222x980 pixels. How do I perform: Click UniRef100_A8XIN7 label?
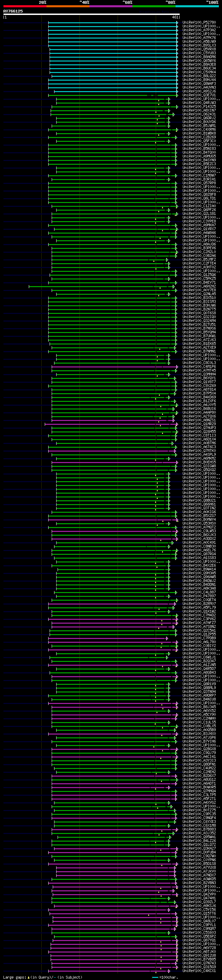tap(199, 110)
